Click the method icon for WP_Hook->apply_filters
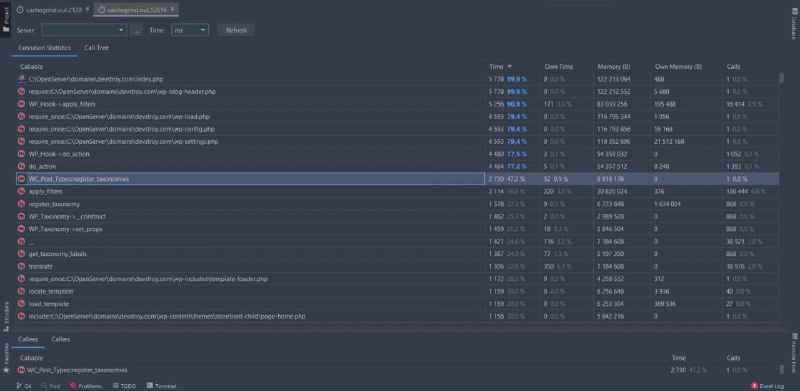The height and width of the screenshot is (391, 800). pos(21,104)
